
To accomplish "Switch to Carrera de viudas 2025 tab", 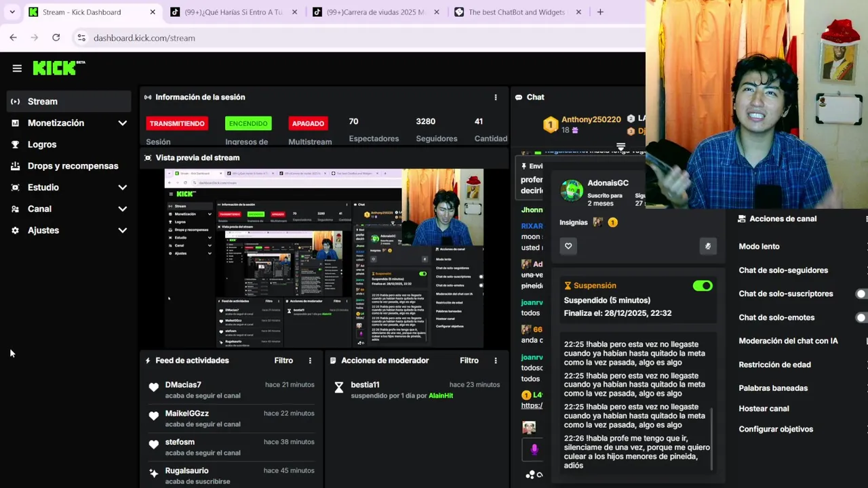I will point(376,12).
